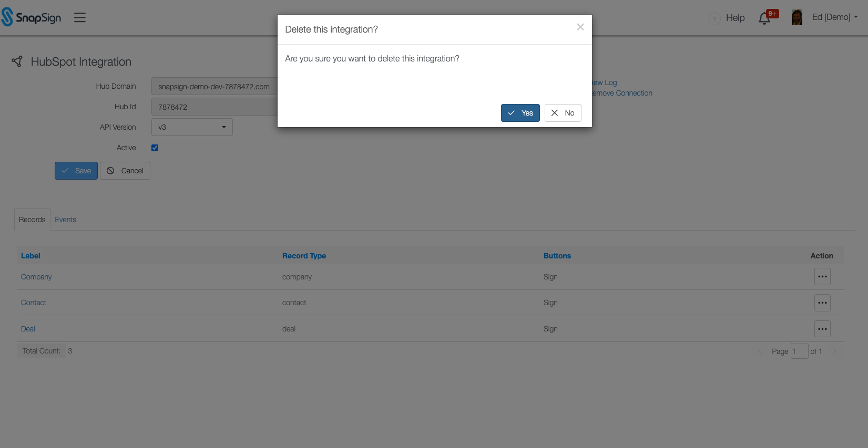Confirm deletion with the Yes button
Image resolution: width=868 pixels, height=448 pixels.
click(x=520, y=113)
